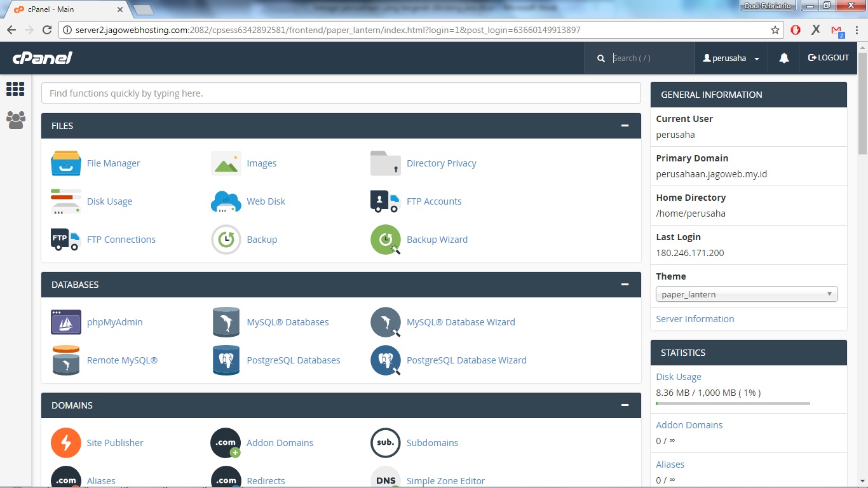The image size is (868, 488).
Task: Collapse the FILES section
Action: [625, 126]
